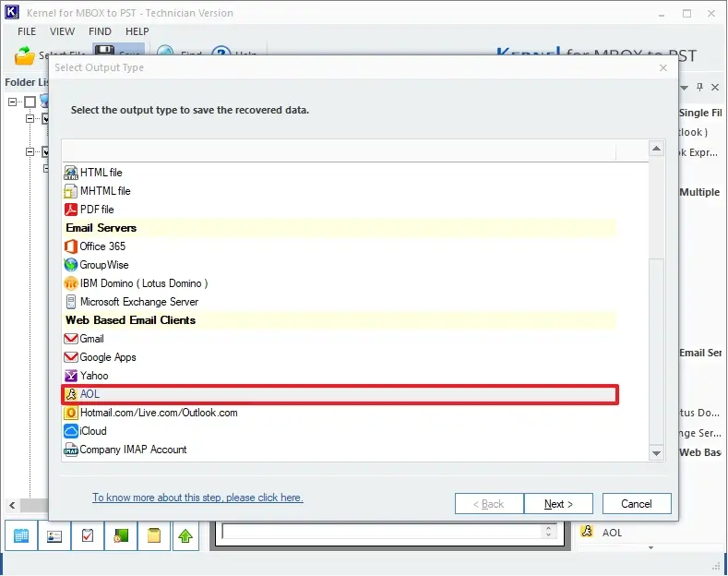Screen dimensions: 728x576
Task: Select the HTML file icon in list
Action: click(70, 173)
